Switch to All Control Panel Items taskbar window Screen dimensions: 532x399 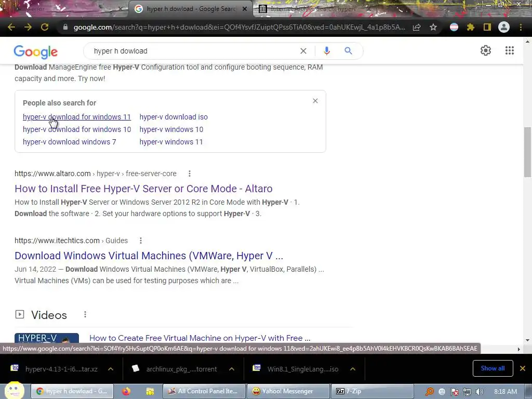pyautogui.click(x=204, y=391)
